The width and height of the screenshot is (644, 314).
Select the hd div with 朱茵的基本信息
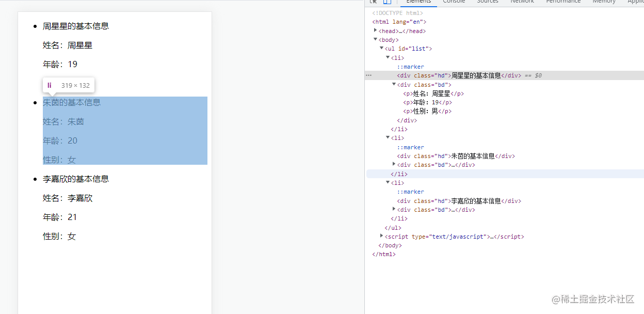pyautogui.click(x=456, y=156)
